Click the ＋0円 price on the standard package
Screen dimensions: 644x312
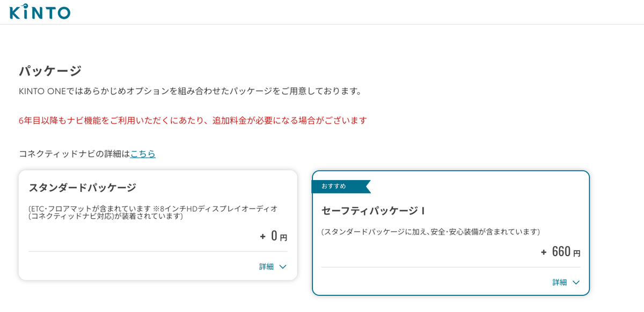coord(273,236)
